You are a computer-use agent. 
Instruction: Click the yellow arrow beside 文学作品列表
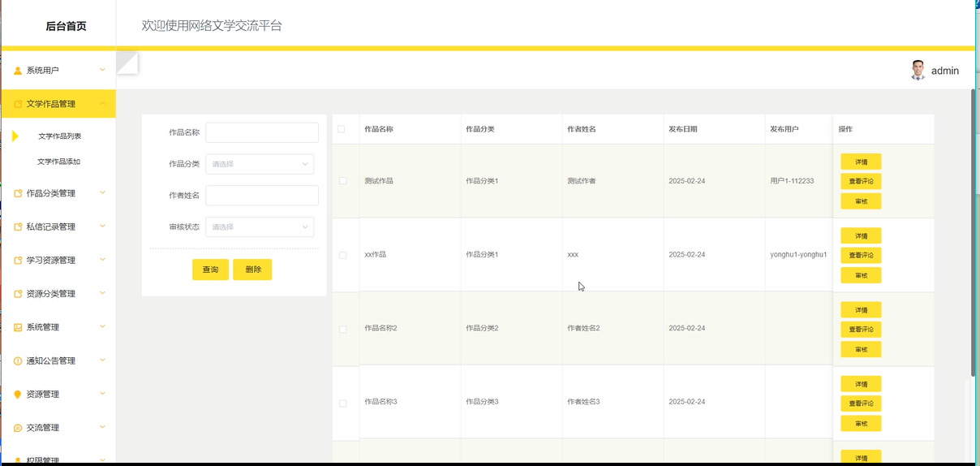click(x=15, y=136)
